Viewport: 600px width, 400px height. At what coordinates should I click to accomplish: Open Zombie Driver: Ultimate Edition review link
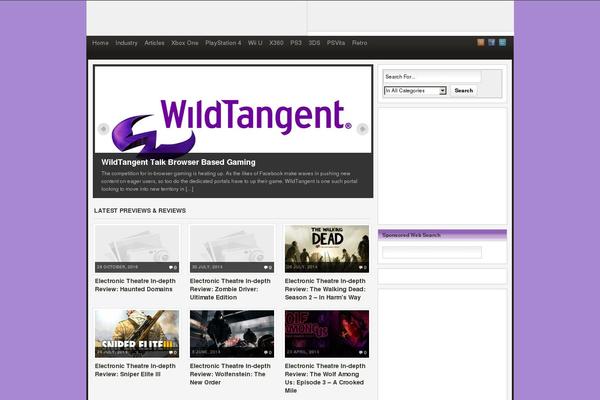point(230,289)
